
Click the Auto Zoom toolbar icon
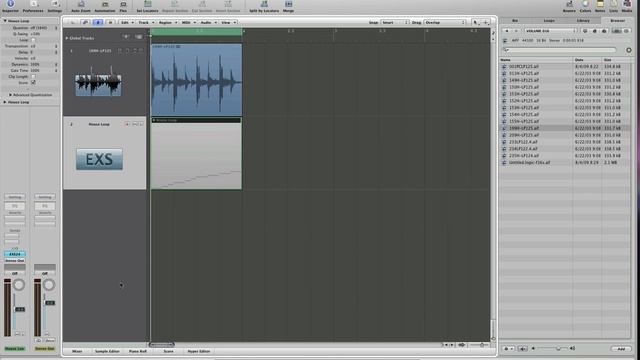click(x=81, y=6)
